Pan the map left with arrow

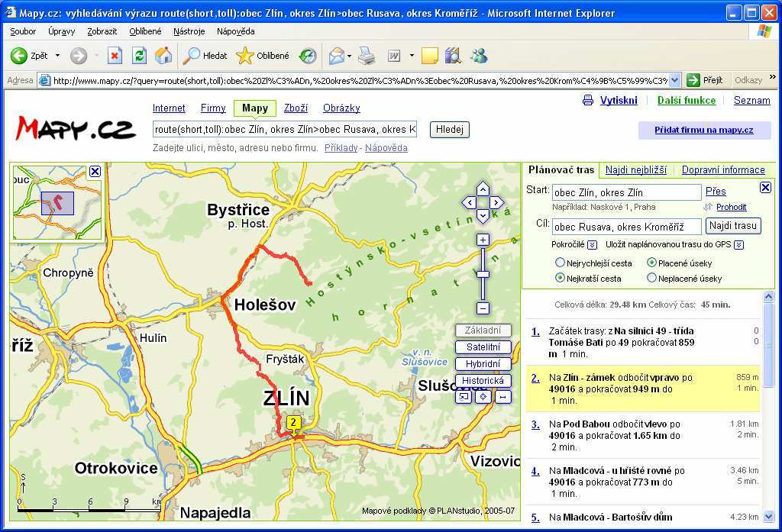pos(469,202)
